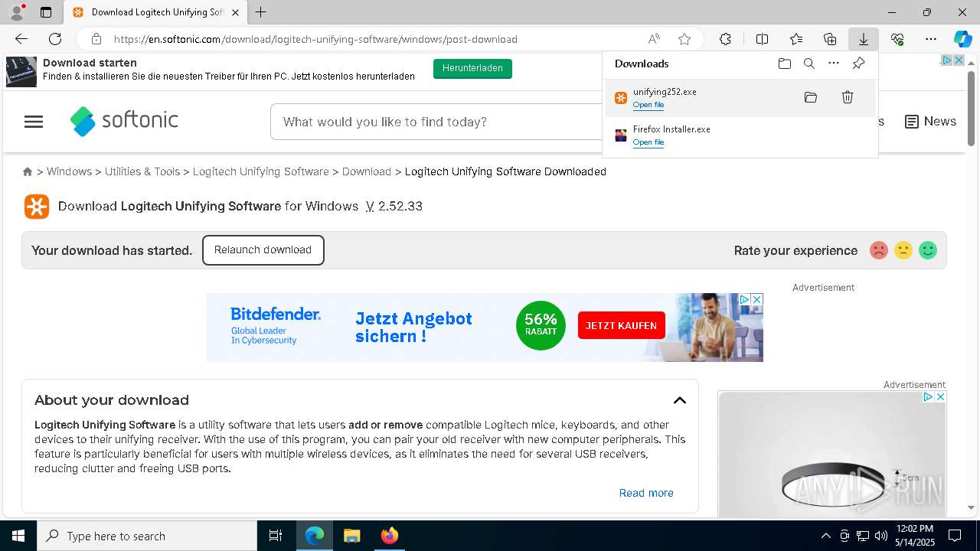Open Firefox from the taskbar

390,536
